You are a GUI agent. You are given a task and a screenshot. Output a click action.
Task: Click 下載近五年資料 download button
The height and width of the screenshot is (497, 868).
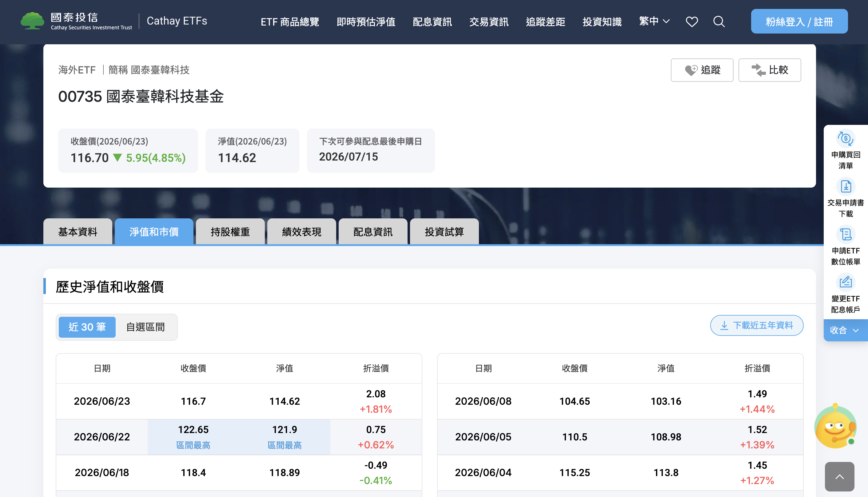(x=756, y=325)
